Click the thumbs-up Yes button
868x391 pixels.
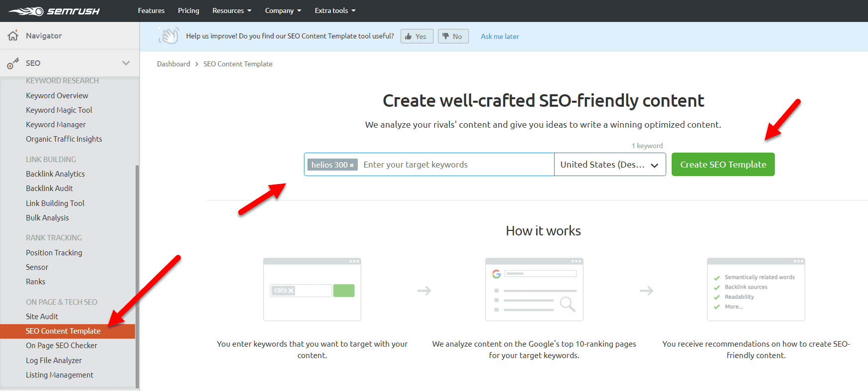[x=417, y=36]
